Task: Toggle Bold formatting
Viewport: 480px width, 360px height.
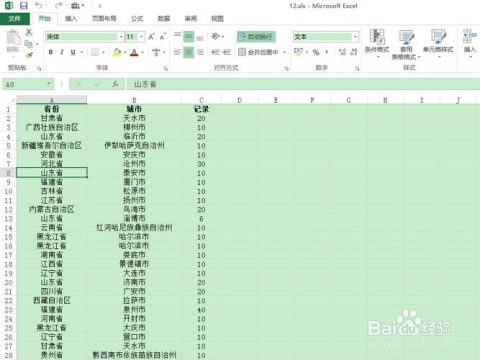Action: pyautogui.click(x=51, y=52)
